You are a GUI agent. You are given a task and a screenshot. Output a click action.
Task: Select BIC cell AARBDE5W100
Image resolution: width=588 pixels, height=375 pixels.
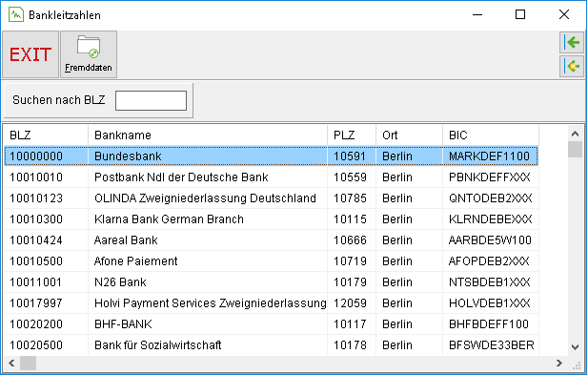(x=490, y=240)
